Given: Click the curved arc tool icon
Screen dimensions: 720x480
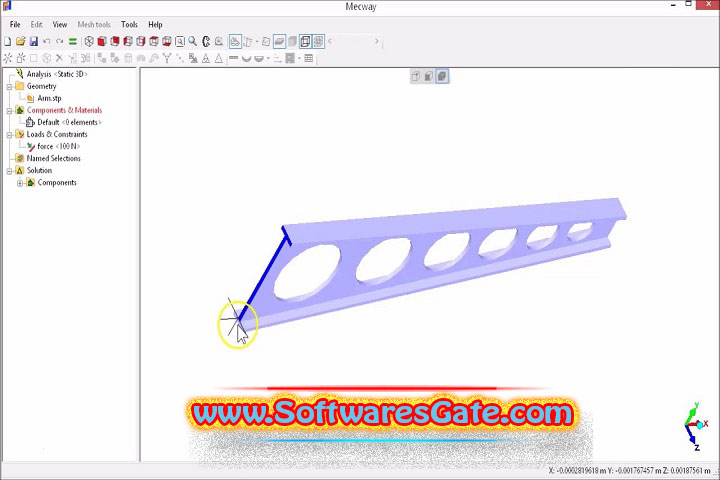Looking at the screenshot, I should click(247, 58).
